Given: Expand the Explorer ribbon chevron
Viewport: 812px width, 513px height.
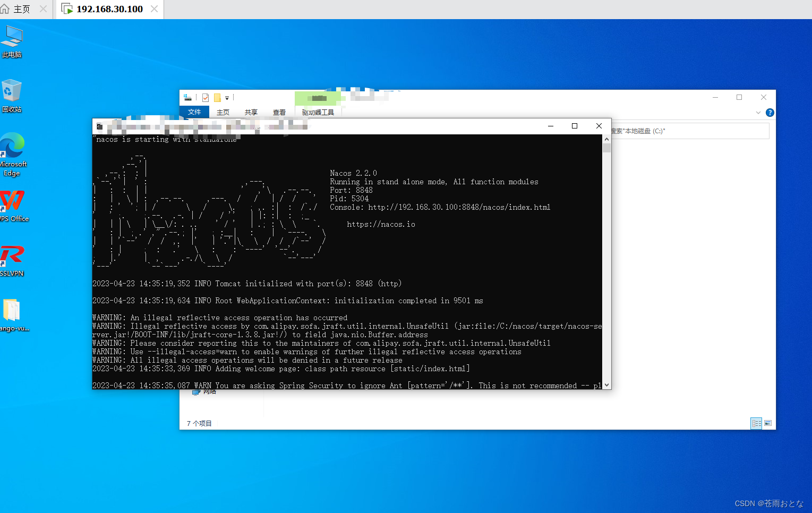Looking at the screenshot, I should [x=758, y=113].
